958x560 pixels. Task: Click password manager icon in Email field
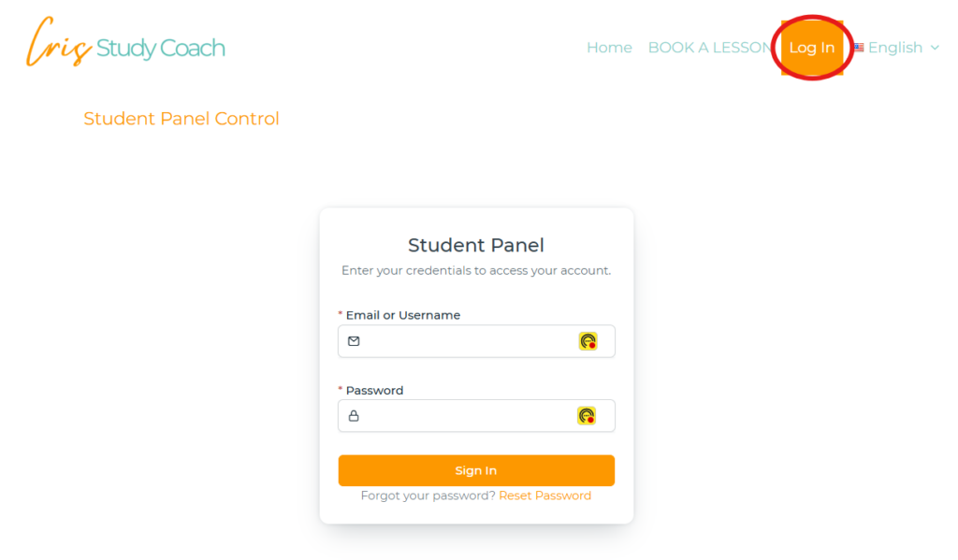[x=588, y=341]
